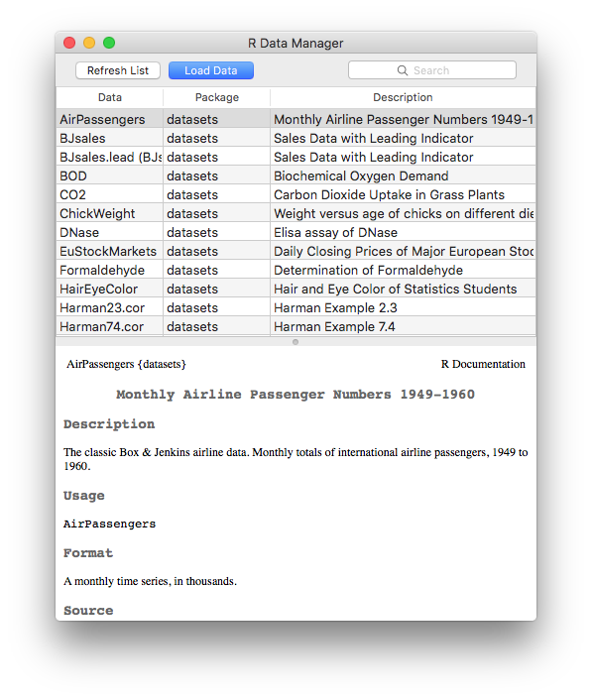Select the BOD dataset row
Image resolution: width=592 pixels, height=700 pixels.
[296, 175]
